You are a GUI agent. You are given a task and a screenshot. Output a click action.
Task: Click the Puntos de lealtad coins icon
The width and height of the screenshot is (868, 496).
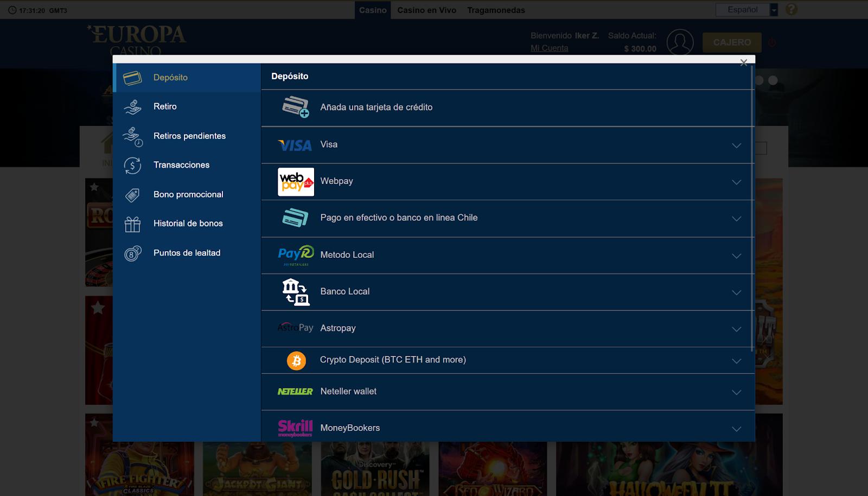pos(132,253)
